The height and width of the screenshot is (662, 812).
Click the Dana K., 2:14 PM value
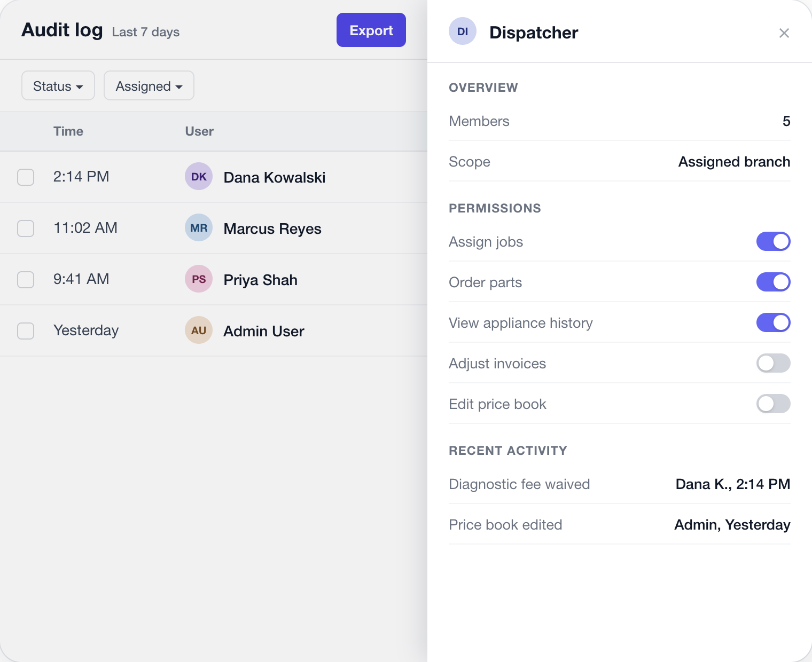pyautogui.click(x=733, y=484)
